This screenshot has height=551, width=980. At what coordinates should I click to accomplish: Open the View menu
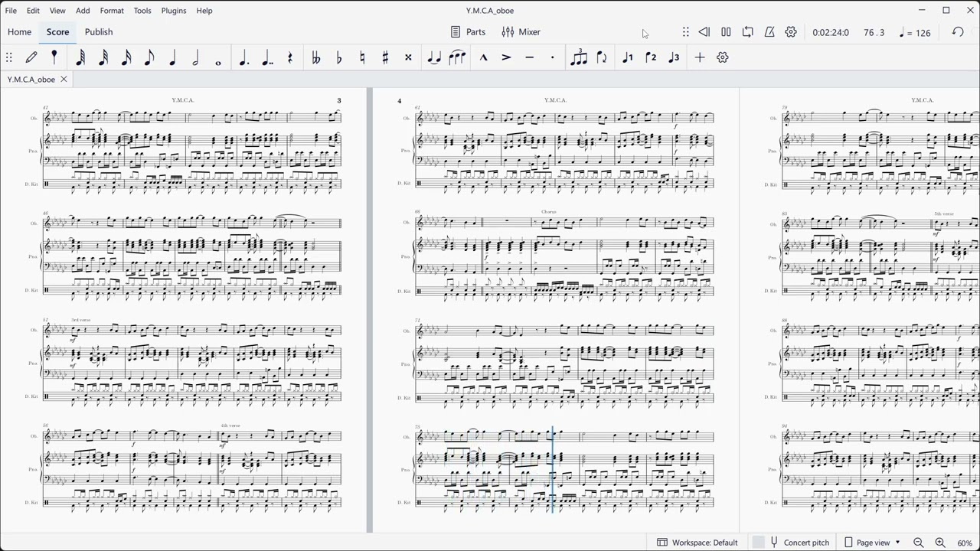tap(57, 11)
